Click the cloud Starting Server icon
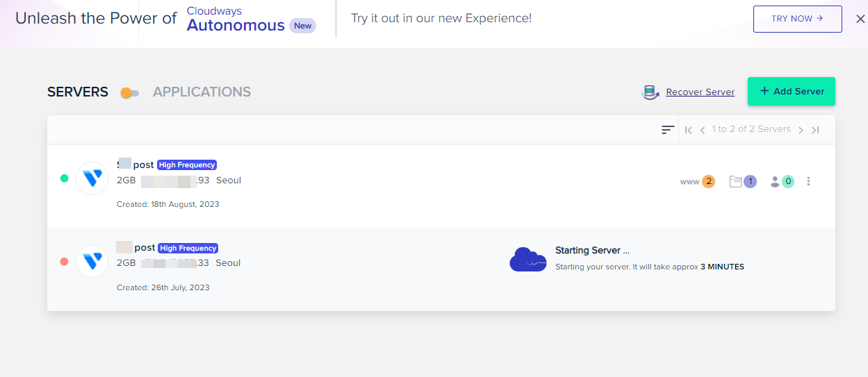This screenshot has height=377, width=868. coord(528,259)
